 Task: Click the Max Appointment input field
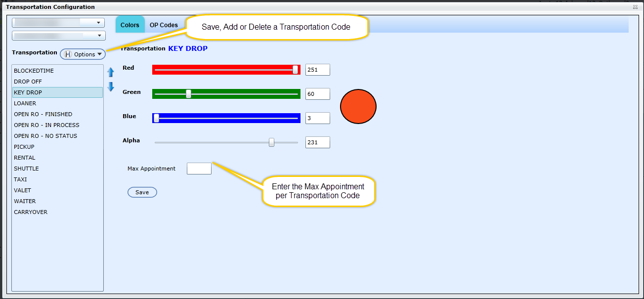click(x=199, y=169)
